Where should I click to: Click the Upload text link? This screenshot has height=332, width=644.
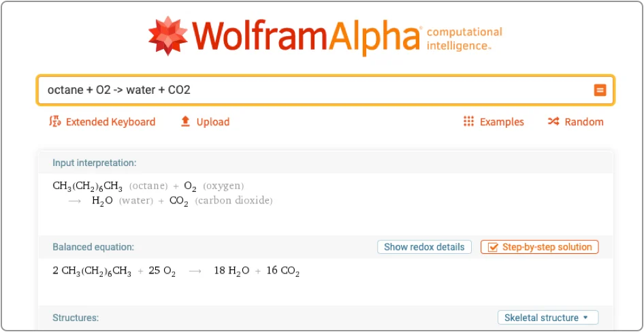tap(213, 122)
